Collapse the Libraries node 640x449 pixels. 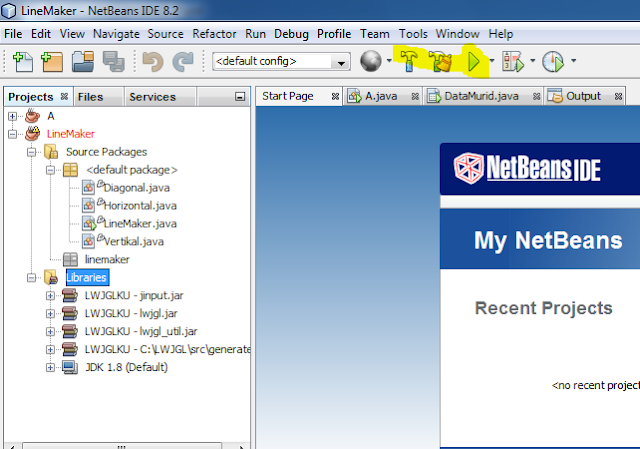coord(31,278)
